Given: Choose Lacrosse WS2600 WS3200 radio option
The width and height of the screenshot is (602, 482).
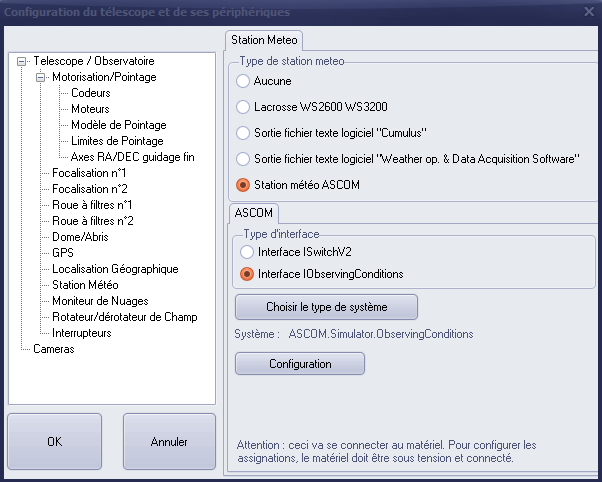Looking at the screenshot, I should pos(243,106).
